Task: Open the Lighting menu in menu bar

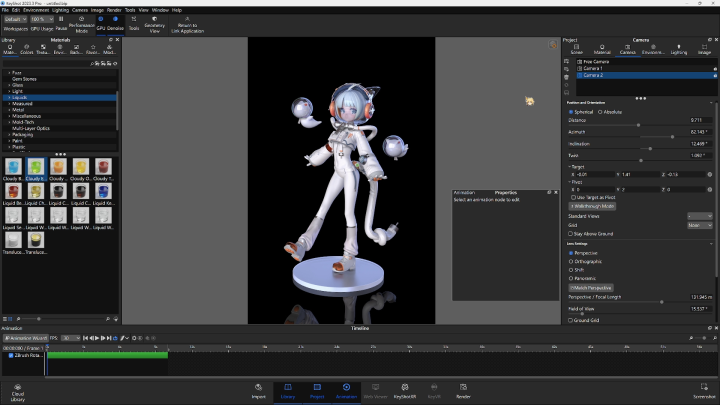Action: point(59,10)
